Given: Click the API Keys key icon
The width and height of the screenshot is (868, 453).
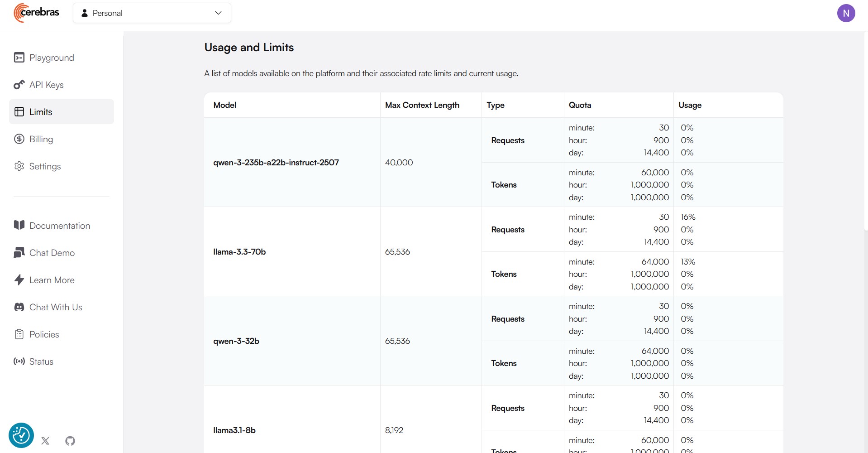Looking at the screenshot, I should coord(19,85).
